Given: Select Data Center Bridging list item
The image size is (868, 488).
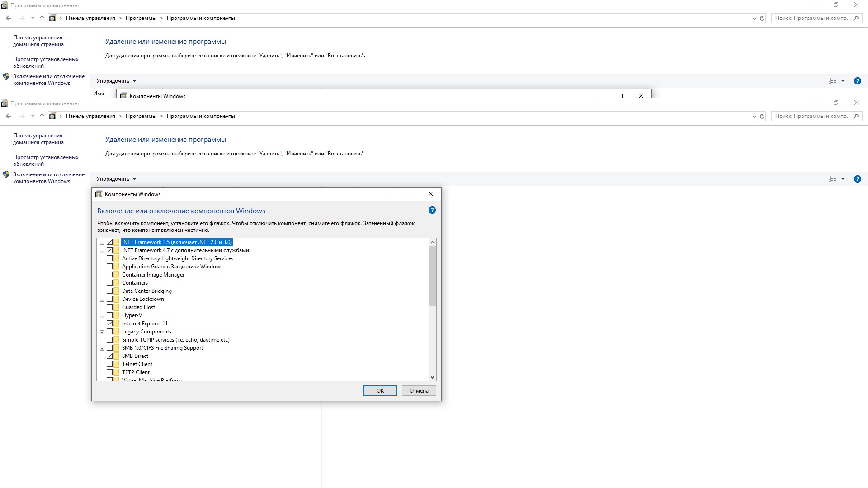Looking at the screenshot, I should pos(146,291).
